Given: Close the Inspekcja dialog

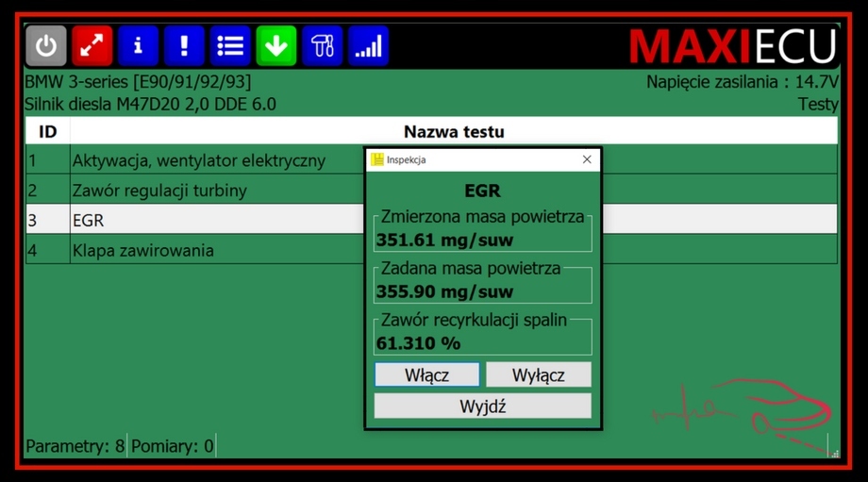Looking at the screenshot, I should 587,159.
